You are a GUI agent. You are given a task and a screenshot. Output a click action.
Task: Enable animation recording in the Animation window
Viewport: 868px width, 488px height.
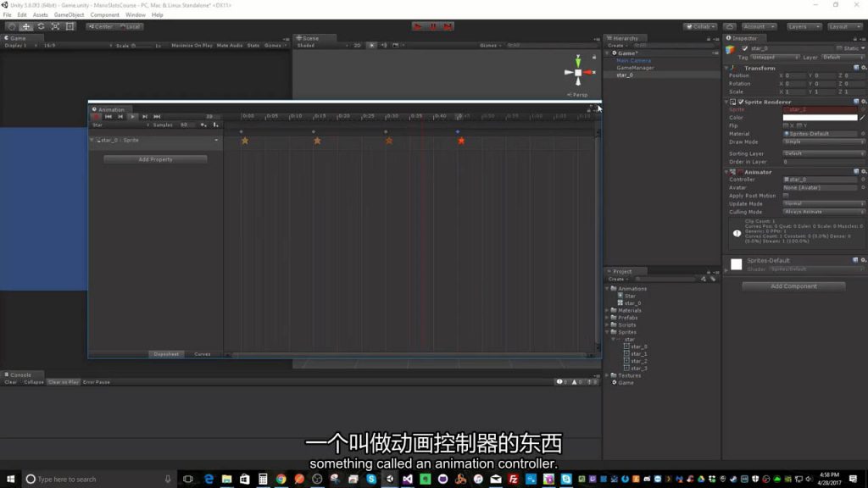[96, 116]
